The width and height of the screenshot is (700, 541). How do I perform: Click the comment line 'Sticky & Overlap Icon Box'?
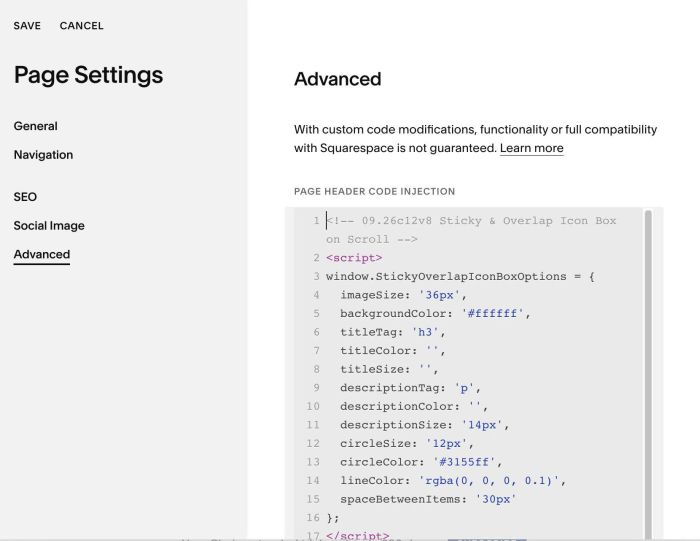click(x=528, y=221)
